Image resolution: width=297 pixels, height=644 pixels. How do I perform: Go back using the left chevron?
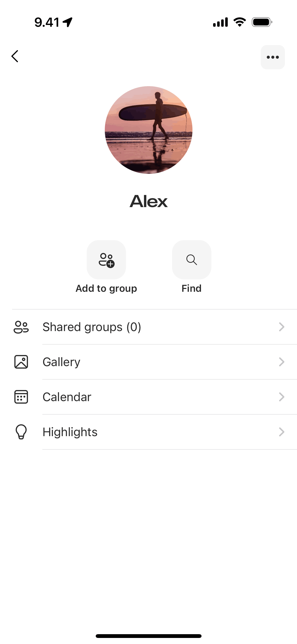[x=15, y=56]
